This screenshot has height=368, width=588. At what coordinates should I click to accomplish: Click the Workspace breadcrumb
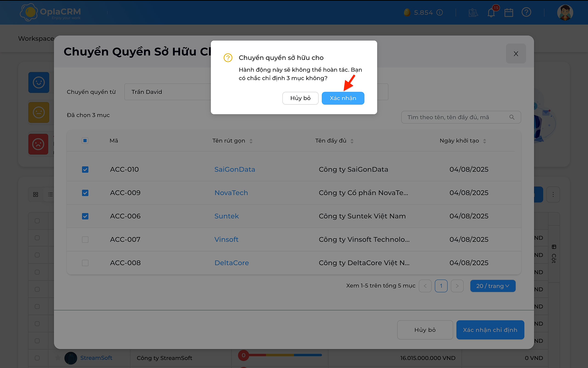click(x=36, y=39)
